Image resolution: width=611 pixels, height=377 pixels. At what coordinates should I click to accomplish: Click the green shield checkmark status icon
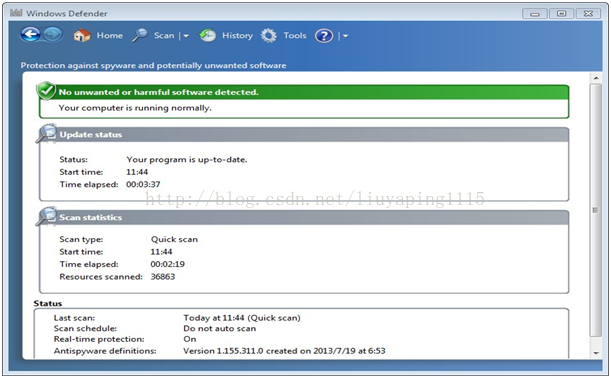click(46, 91)
